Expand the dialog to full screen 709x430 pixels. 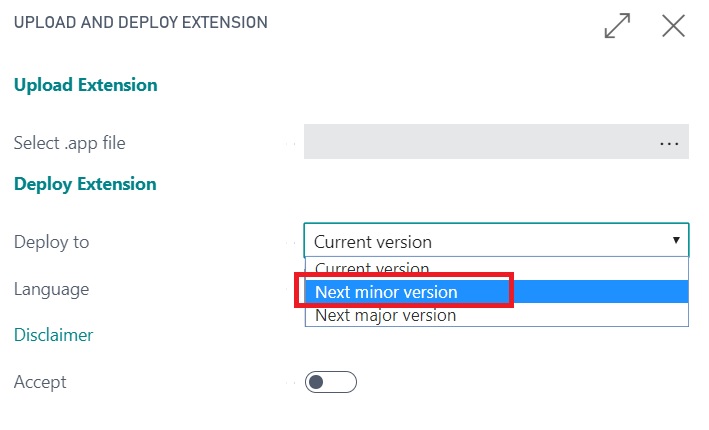click(x=618, y=26)
